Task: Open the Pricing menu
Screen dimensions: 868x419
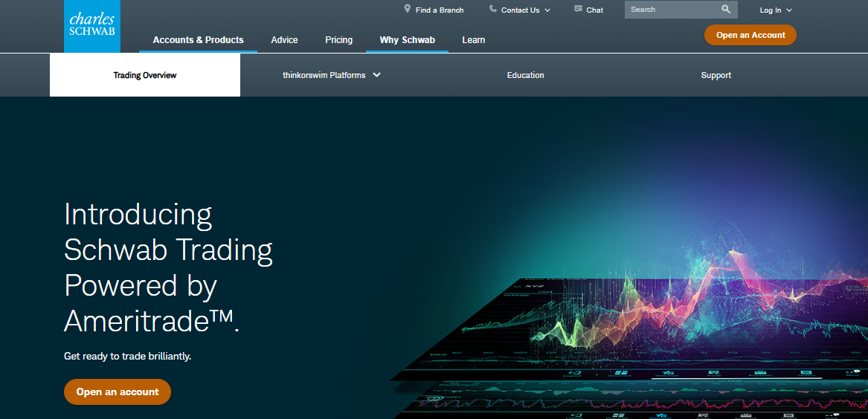Action: [338, 40]
